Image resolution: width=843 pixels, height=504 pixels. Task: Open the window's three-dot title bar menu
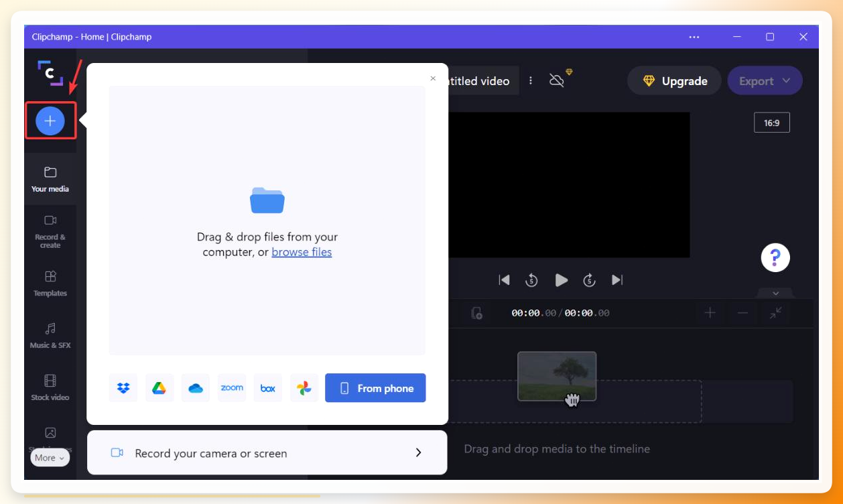tap(694, 37)
